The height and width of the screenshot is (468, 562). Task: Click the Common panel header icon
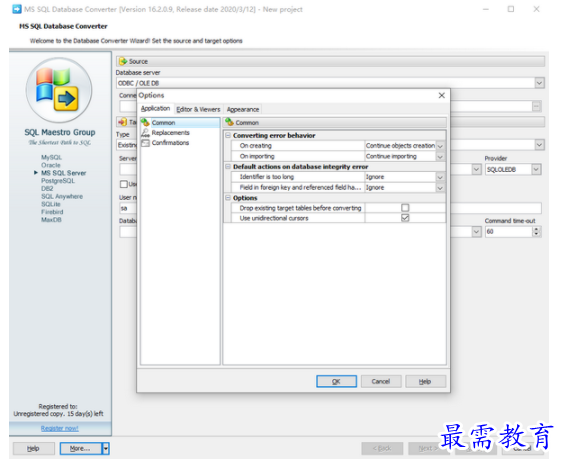229,122
